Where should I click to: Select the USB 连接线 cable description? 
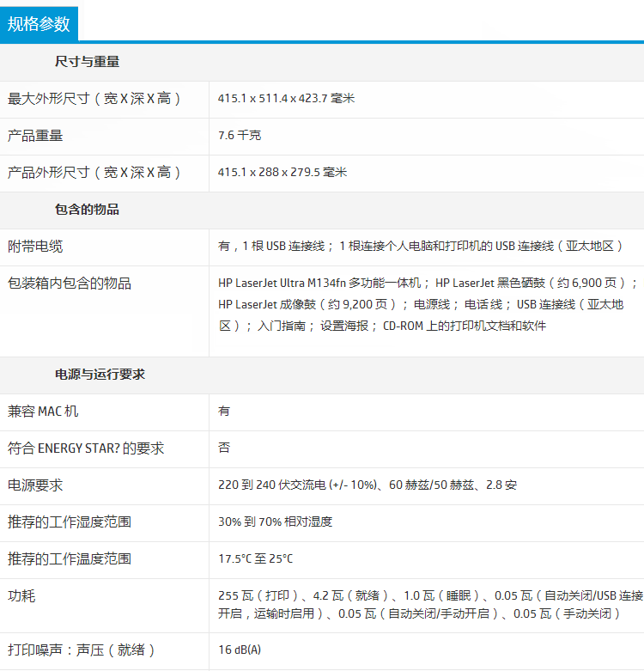tap(421, 246)
